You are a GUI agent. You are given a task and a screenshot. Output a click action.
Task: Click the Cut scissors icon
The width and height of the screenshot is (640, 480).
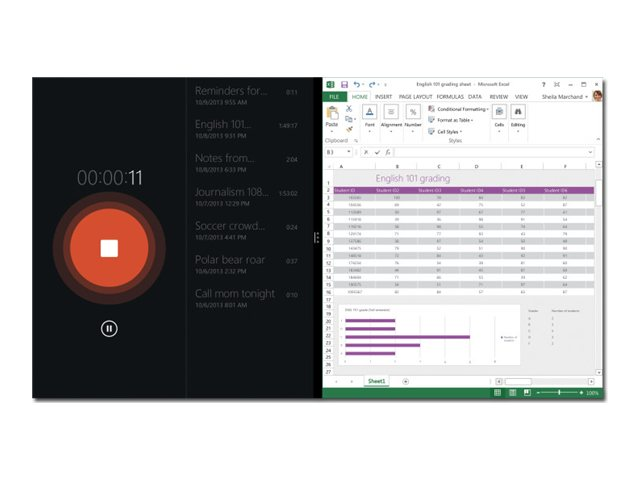tap(349, 108)
